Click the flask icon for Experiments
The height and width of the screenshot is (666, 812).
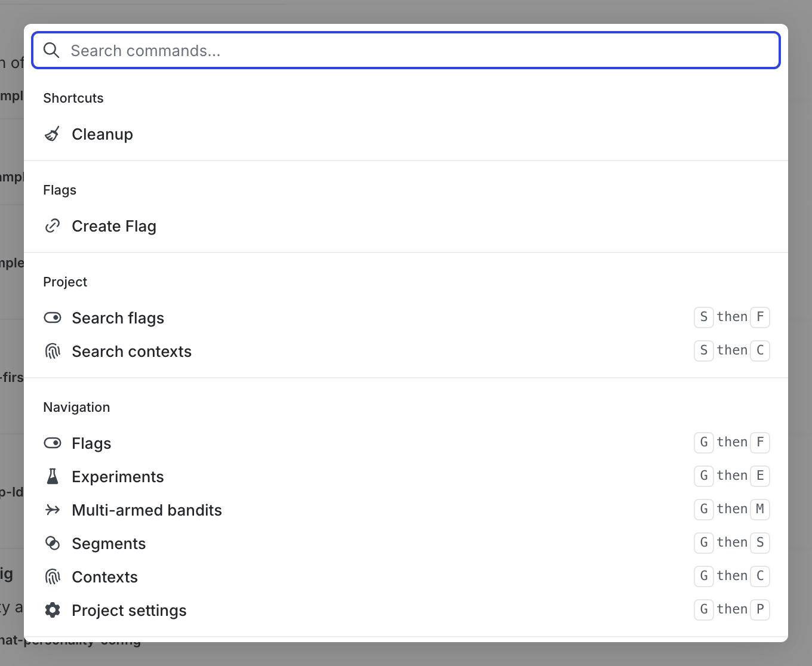[53, 477]
